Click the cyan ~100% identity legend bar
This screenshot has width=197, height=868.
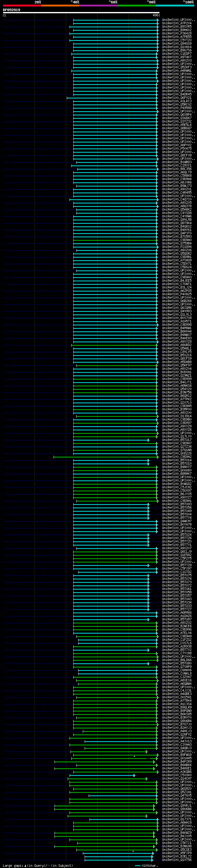pos(175,6)
